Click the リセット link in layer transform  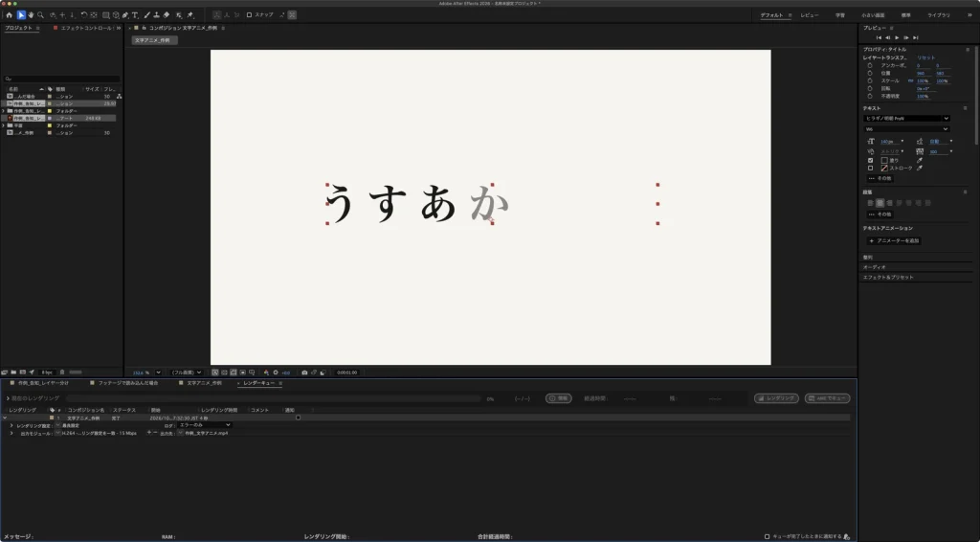click(x=925, y=57)
